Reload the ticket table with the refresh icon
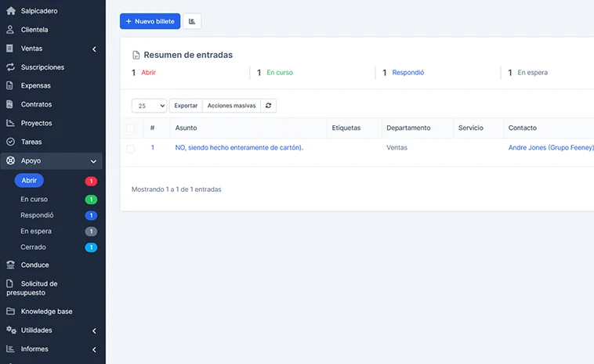 tap(268, 106)
